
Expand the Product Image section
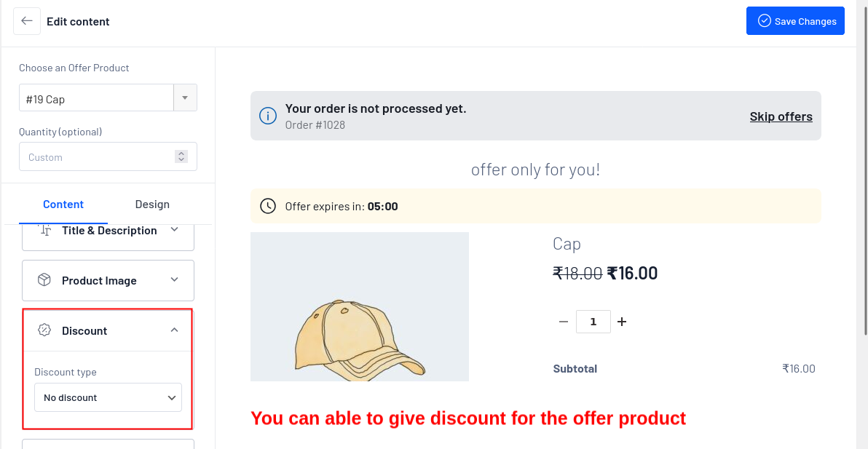coord(174,280)
